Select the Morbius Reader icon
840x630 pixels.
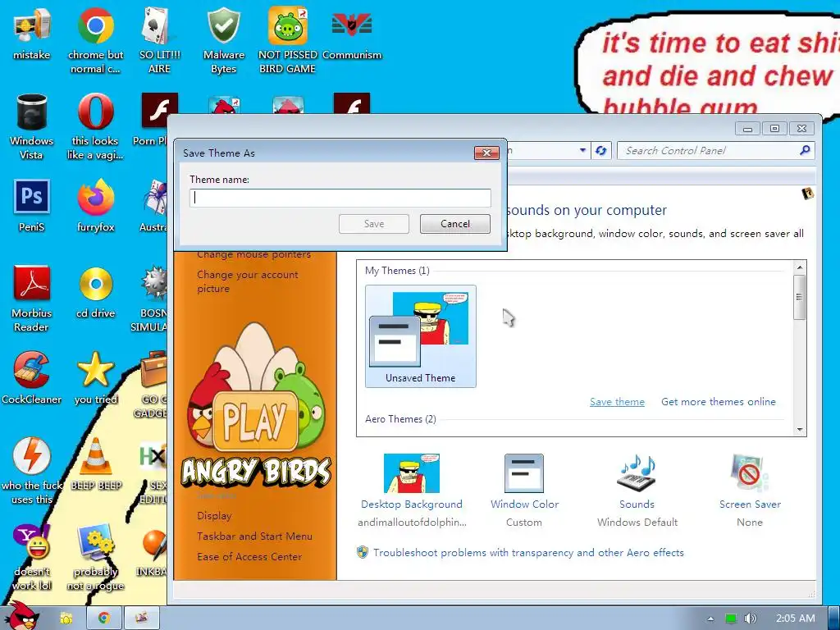32,299
